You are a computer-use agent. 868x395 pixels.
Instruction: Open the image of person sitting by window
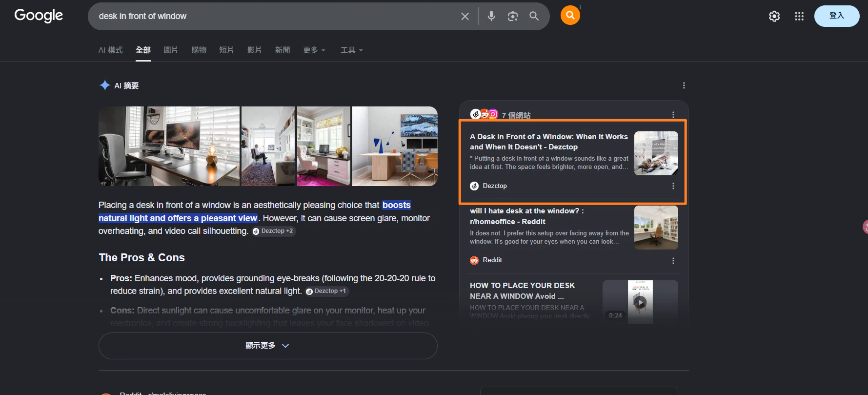pos(268,146)
